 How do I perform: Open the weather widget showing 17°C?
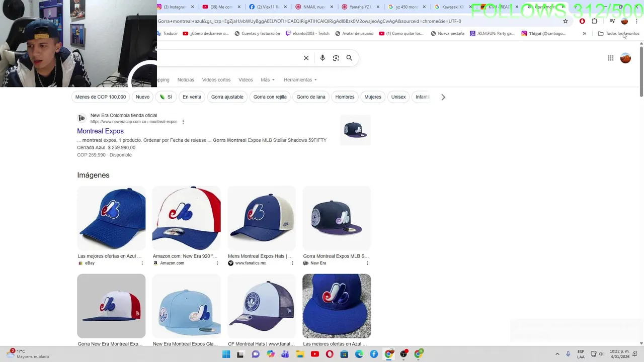point(28,354)
